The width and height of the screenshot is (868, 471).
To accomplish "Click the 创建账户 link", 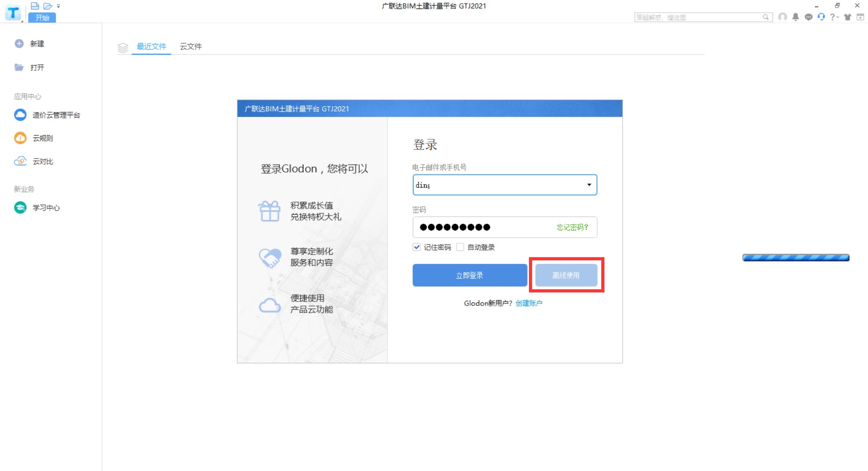I will pos(529,303).
